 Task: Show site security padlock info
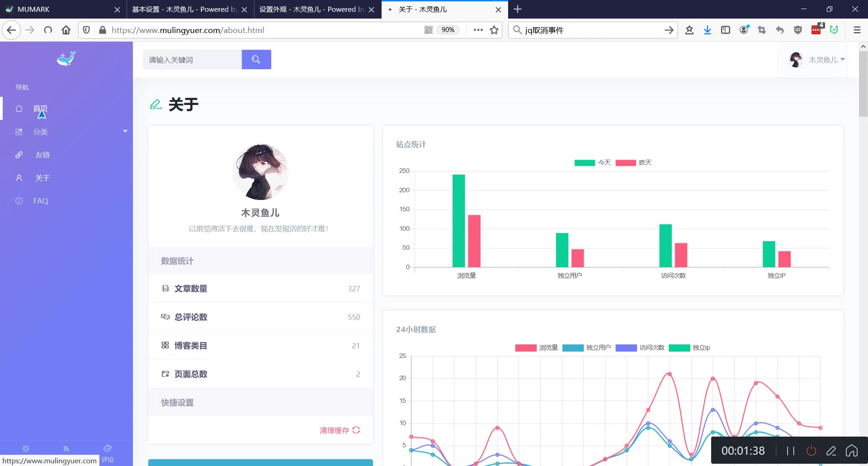pos(103,30)
